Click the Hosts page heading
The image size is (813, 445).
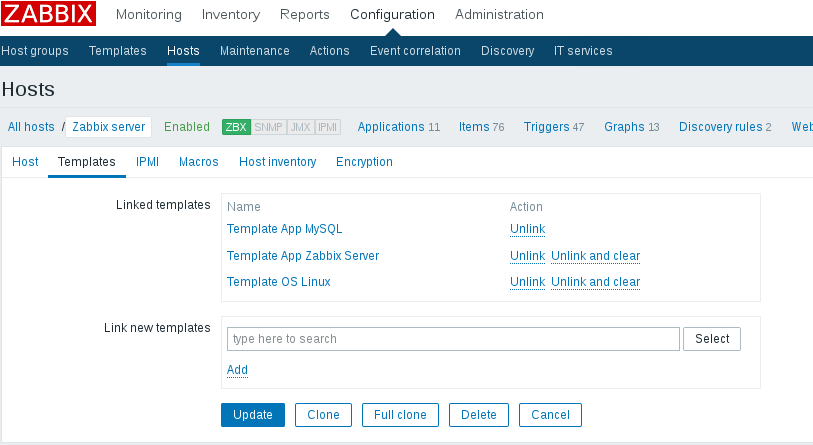click(x=28, y=89)
